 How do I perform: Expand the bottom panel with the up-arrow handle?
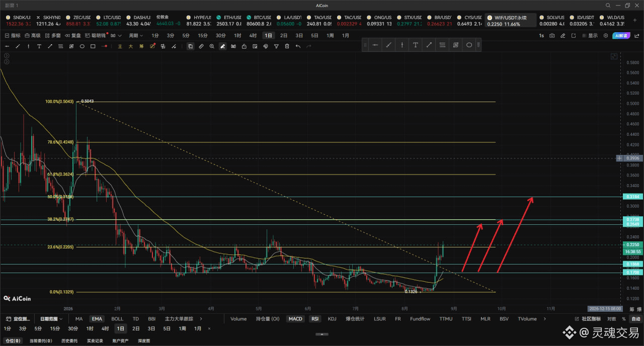tap(321, 334)
